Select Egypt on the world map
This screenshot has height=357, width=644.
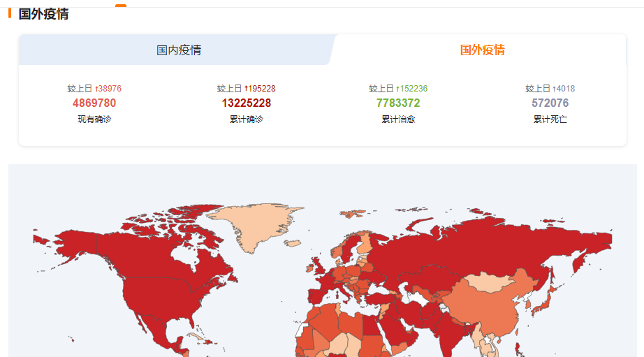click(x=371, y=326)
